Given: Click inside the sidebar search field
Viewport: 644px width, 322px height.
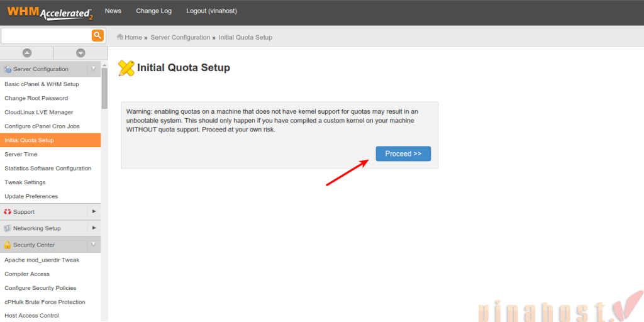Looking at the screenshot, I should click(x=46, y=35).
